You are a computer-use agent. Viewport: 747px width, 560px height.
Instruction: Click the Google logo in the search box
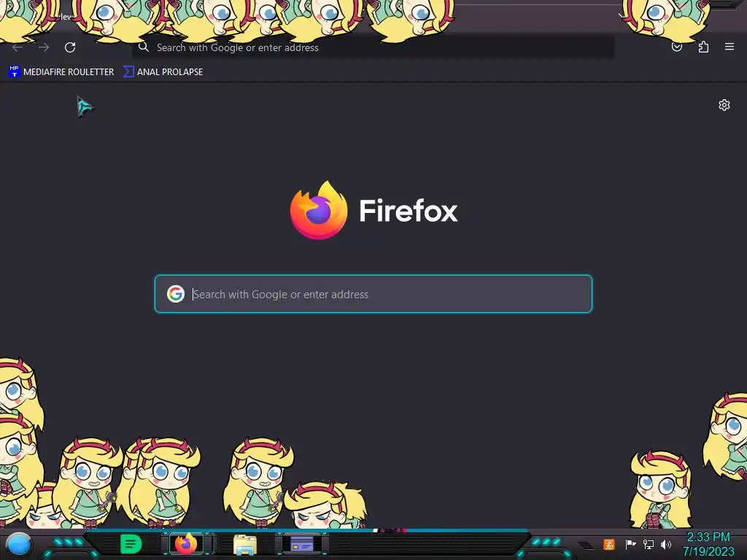point(176,294)
